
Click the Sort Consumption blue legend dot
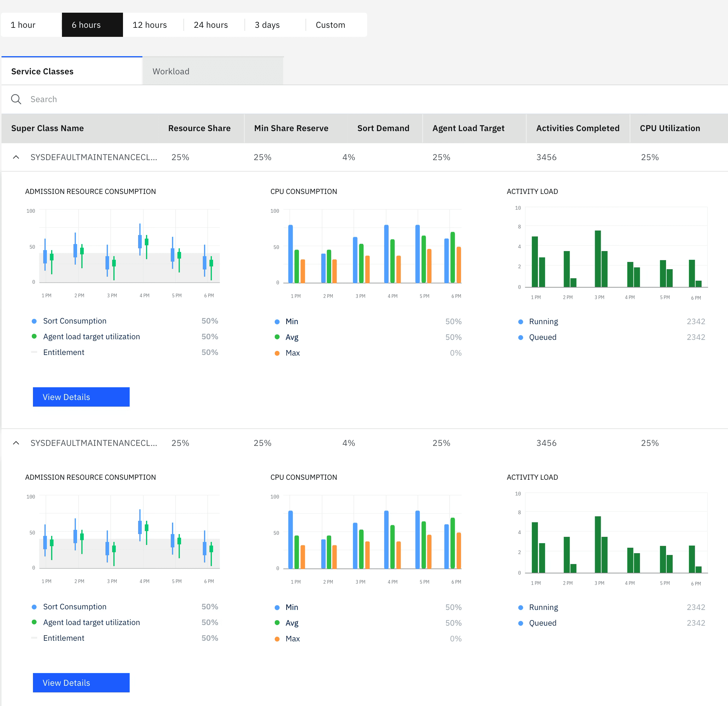pyautogui.click(x=34, y=321)
